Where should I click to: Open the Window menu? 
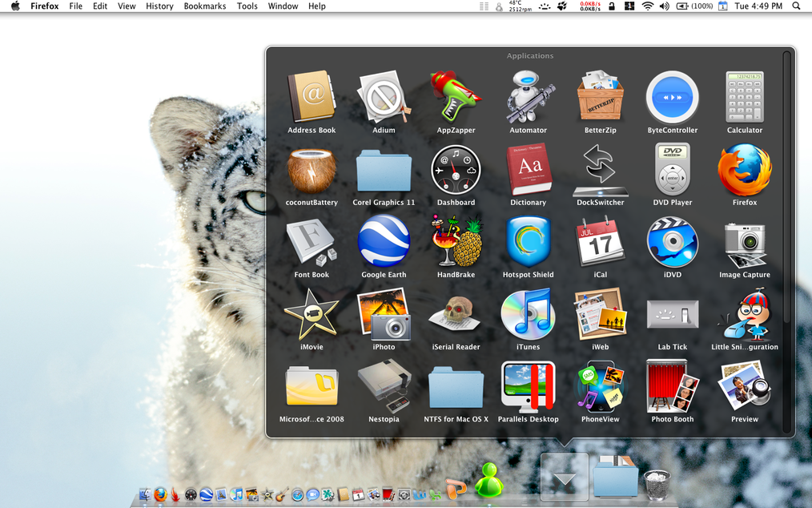[283, 6]
